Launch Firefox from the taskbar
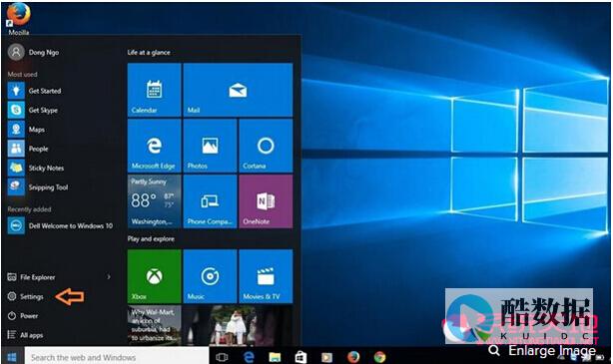Image resolution: width=613 pixels, height=364 pixels. point(353,357)
